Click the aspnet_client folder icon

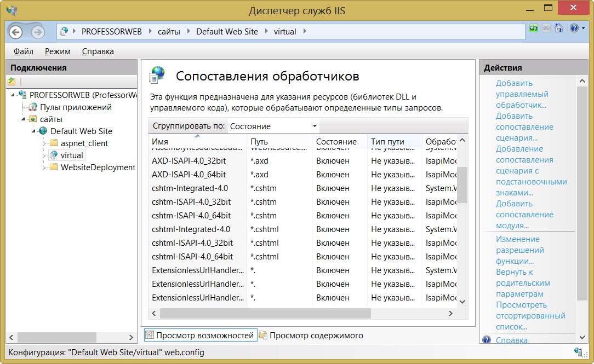[x=54, y=143]
